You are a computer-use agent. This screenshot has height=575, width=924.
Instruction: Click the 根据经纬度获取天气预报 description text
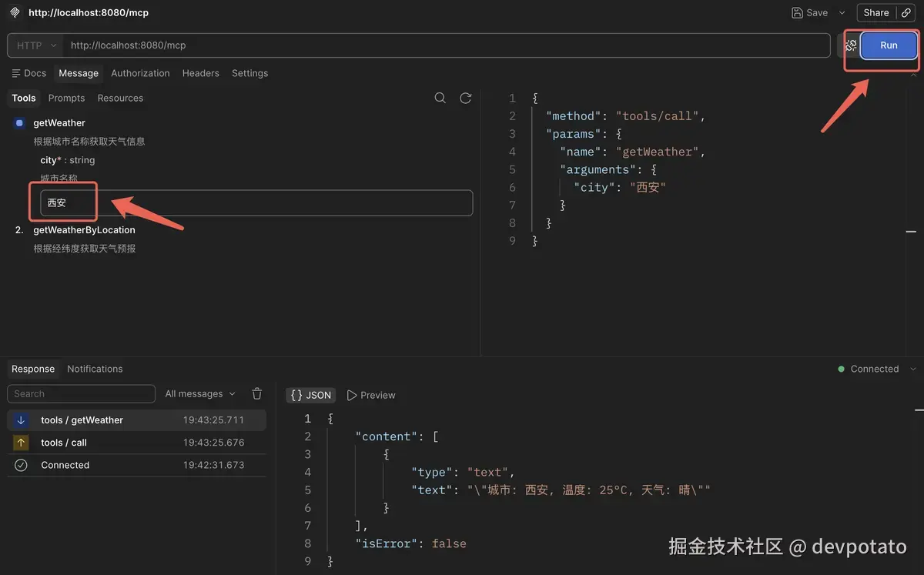85,249
